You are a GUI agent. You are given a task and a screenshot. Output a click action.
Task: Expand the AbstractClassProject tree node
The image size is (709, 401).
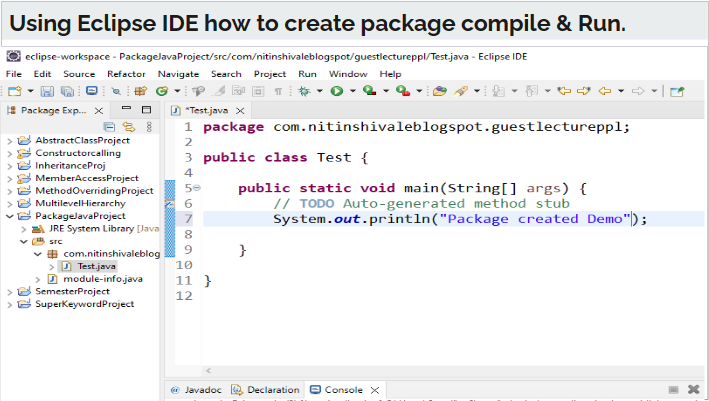click(x=9, y=141)
